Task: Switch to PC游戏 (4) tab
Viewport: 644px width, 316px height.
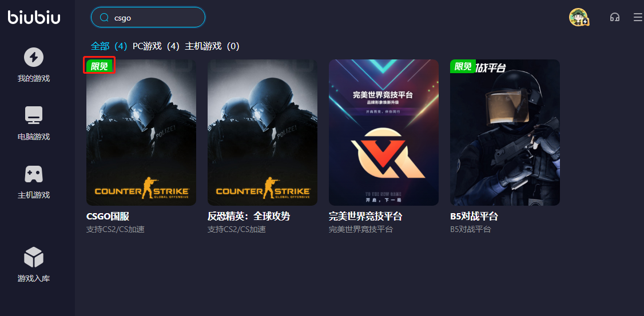Action: point(156,46)
